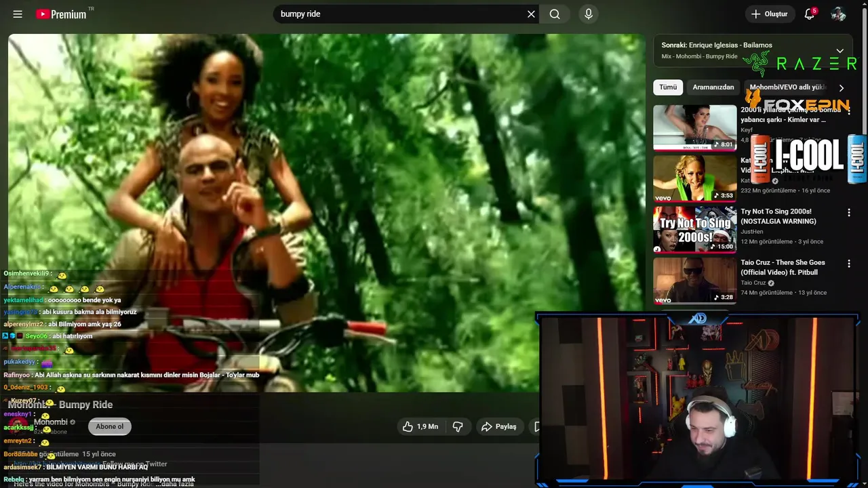The width and height of the screenshot is (868, 488).
Task: Click 'Mix - Mohombi - Bumpy Ride' text
Action: [699, 56]
